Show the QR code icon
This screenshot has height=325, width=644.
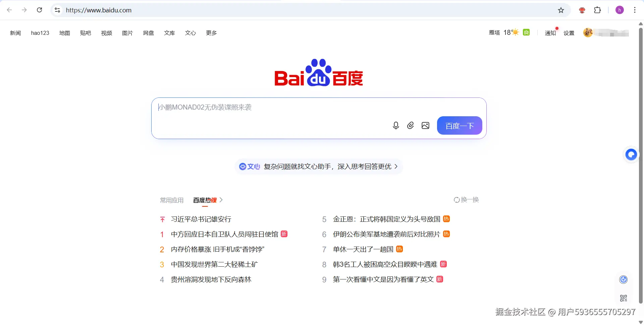click(623, 298)
